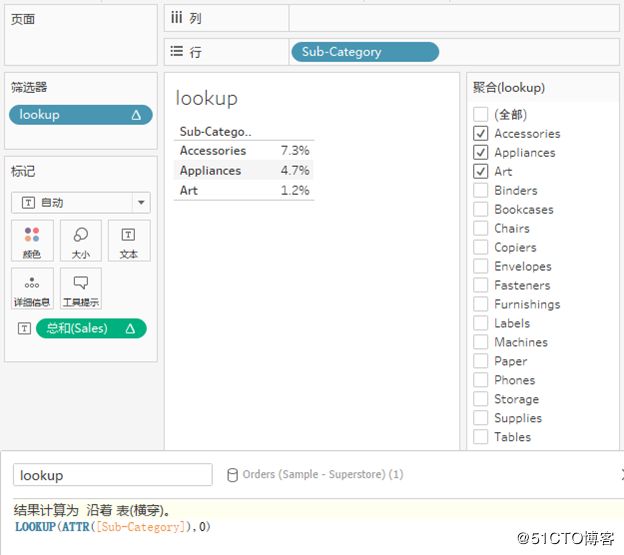Check the Storage filter checkbox
Viewport: 624px width, 555px height.
point(480,399)
